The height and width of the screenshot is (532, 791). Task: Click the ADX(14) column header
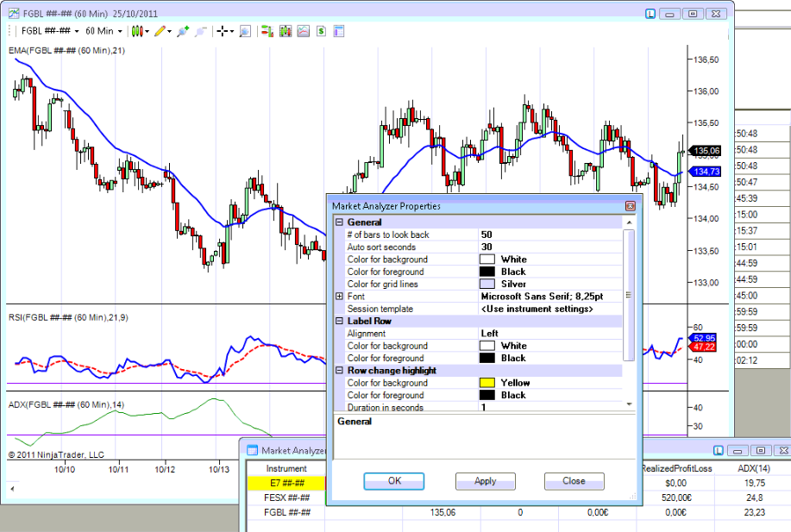click(x=754, y=468)
